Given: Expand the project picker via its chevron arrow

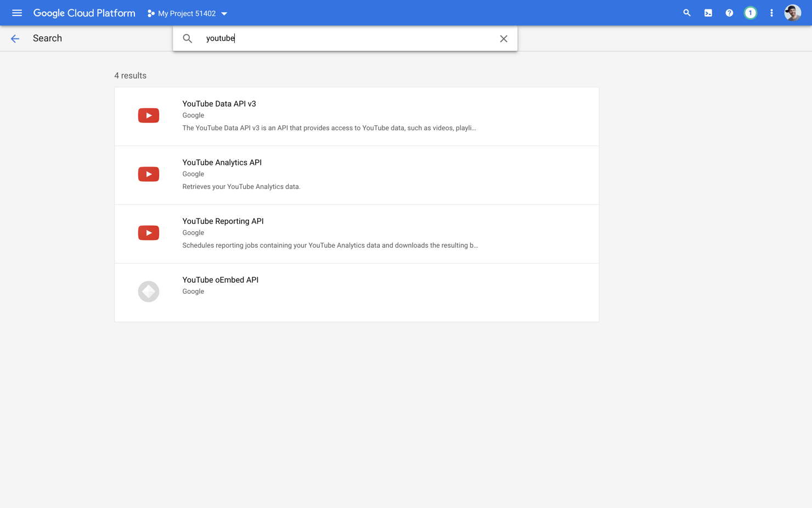Looking at the screenshot, I should click(x=224, y=13).
